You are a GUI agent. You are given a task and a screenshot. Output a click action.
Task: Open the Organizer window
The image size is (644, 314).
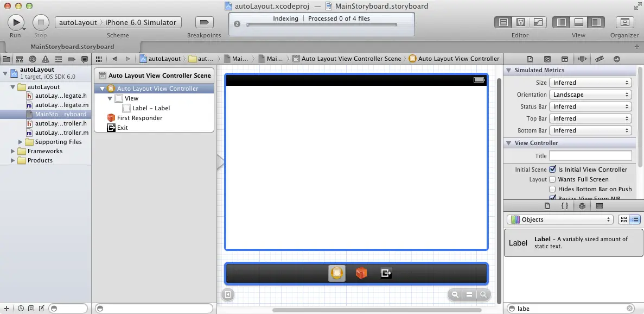click(x=624, y=22)
